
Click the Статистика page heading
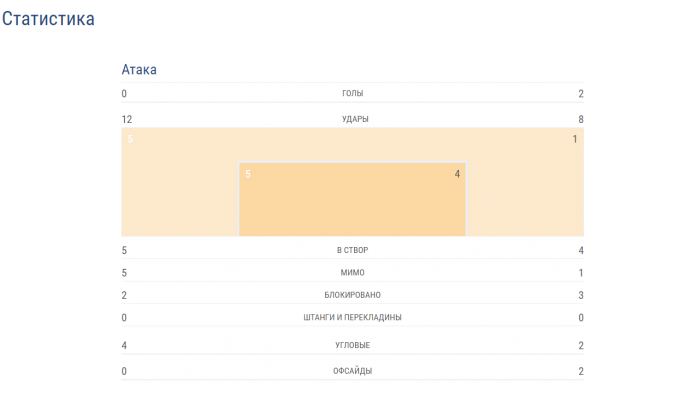click(x=49, y=19)
